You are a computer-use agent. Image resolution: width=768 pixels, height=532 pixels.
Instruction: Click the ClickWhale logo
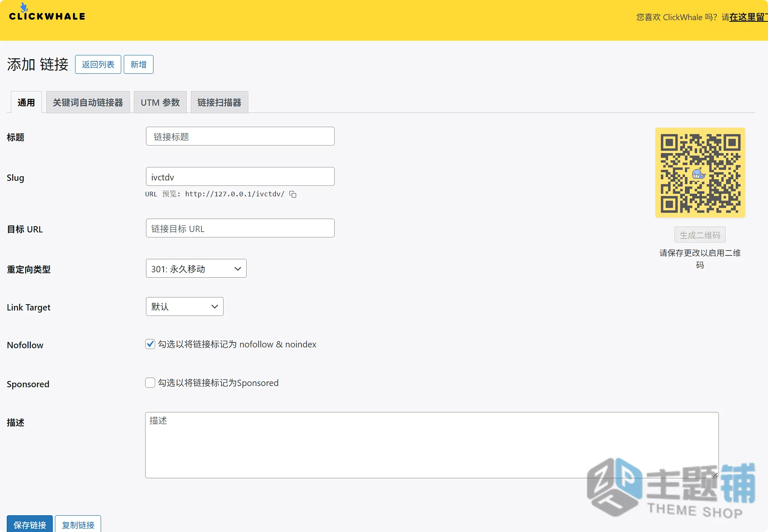tap(47, 12)
